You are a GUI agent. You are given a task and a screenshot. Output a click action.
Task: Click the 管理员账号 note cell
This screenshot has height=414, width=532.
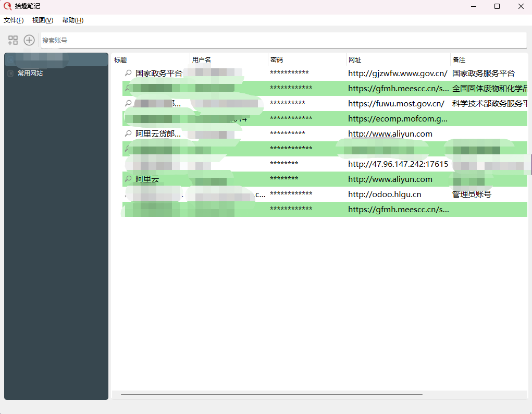pyautogui.click(x=472, y=194)
